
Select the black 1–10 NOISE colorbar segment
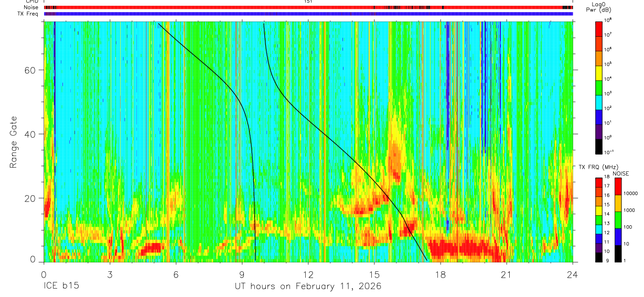pyautogui.click(x=618, y=254)
